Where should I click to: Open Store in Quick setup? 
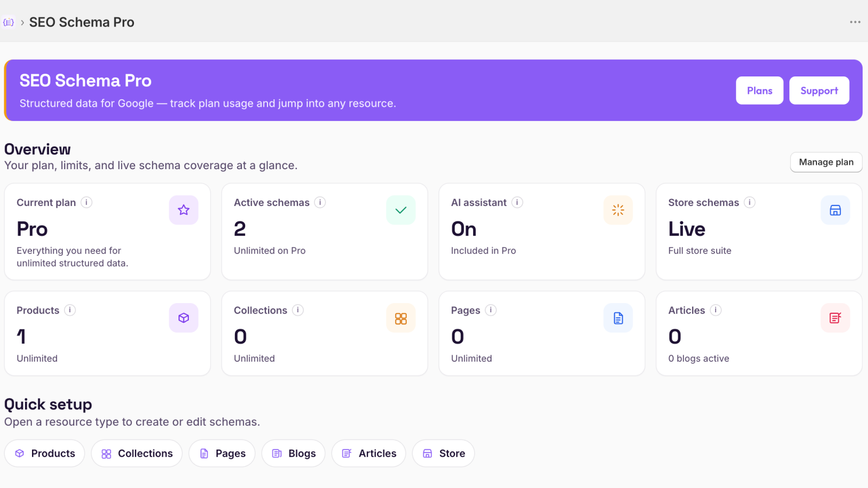[x=443, y=453]
